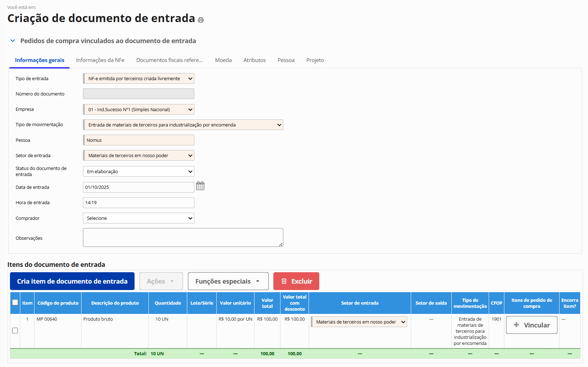This screenshot has width=588, height=367.
Task: Expand the Empresa dropdown
Action: (x=139, y=109)
